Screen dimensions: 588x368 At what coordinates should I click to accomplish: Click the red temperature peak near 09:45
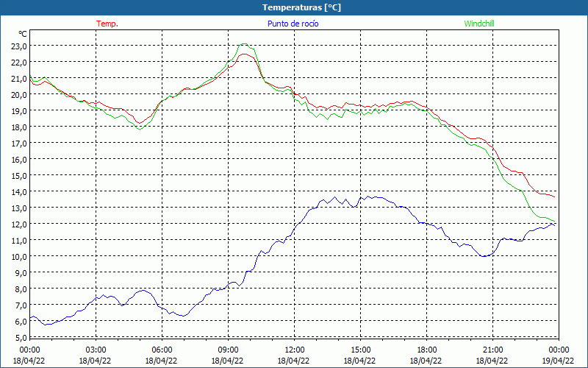coord(245,54)
